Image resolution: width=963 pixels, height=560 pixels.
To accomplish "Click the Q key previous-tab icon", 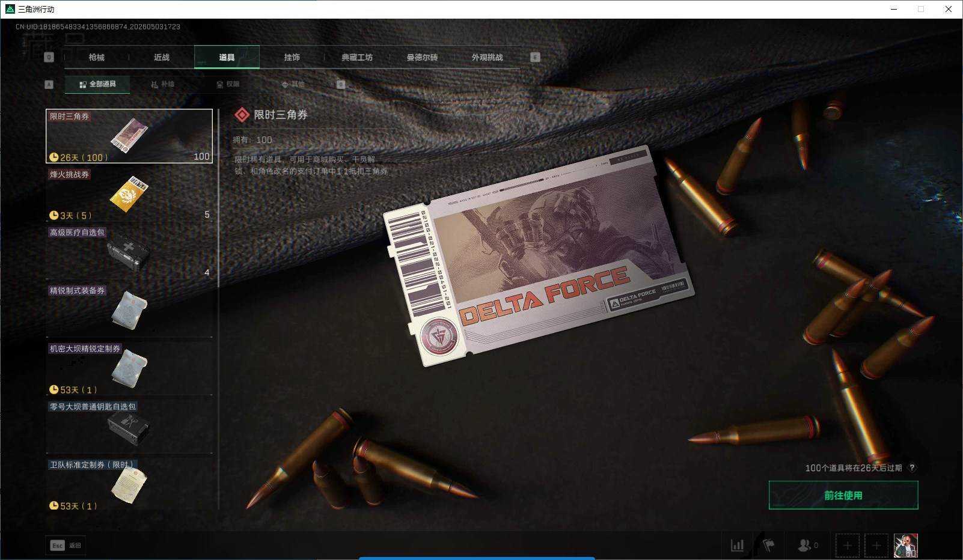I will point(49,57).
